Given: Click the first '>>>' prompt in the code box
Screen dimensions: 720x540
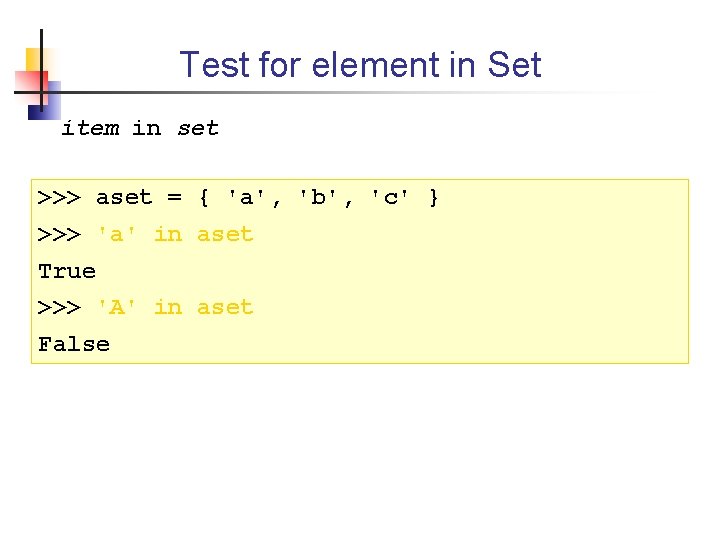Looking at the screenshot, I should tap(59, 198).
